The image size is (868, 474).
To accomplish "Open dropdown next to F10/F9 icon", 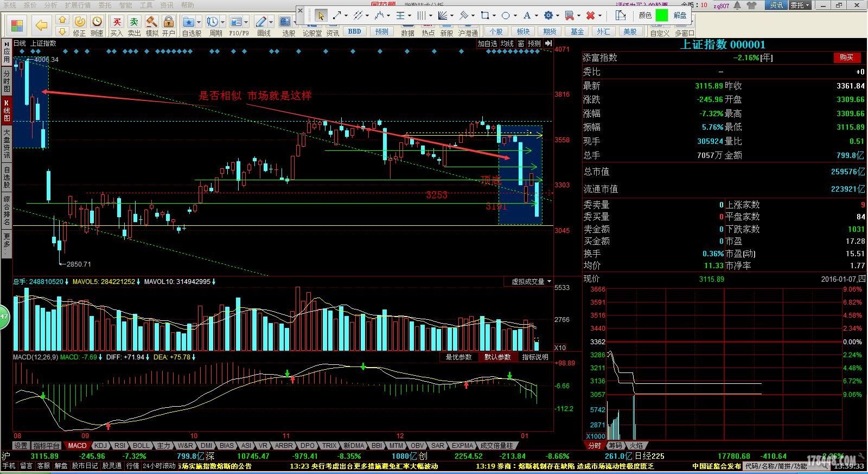I will tap(246, 22).
